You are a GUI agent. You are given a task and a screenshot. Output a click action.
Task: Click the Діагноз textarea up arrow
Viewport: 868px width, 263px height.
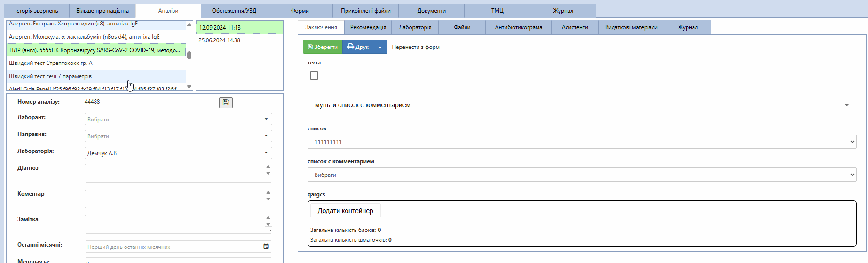pos(268,167)
